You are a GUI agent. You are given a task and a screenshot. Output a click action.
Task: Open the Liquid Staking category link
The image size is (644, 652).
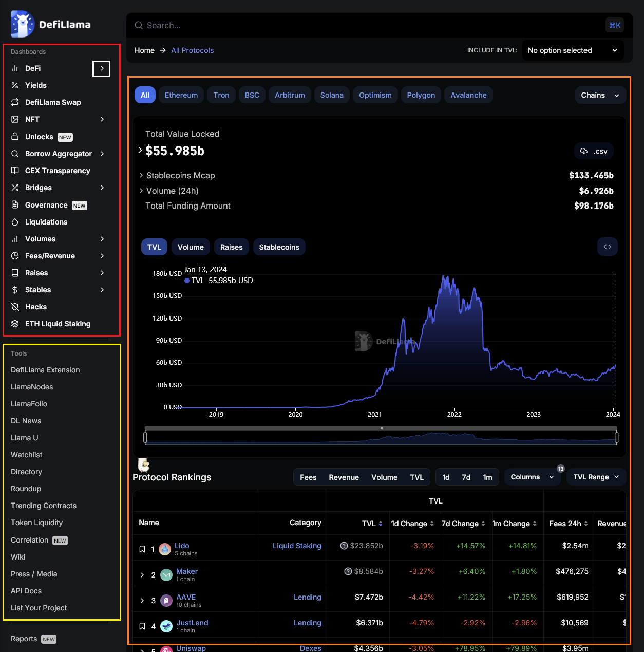tap(297, 546)
